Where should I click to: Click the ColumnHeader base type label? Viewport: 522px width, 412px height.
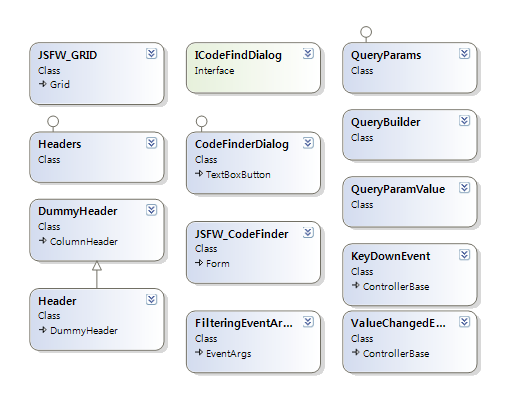84,241
